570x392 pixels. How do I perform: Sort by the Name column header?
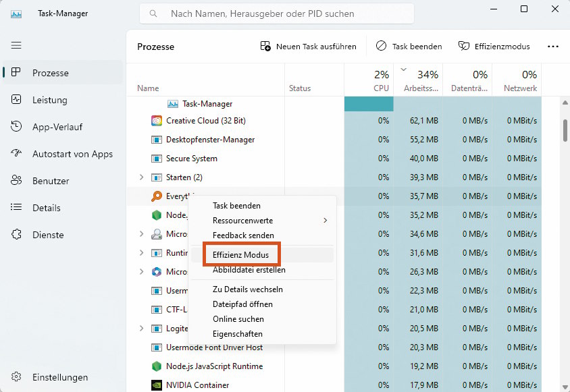coord(205,80)
